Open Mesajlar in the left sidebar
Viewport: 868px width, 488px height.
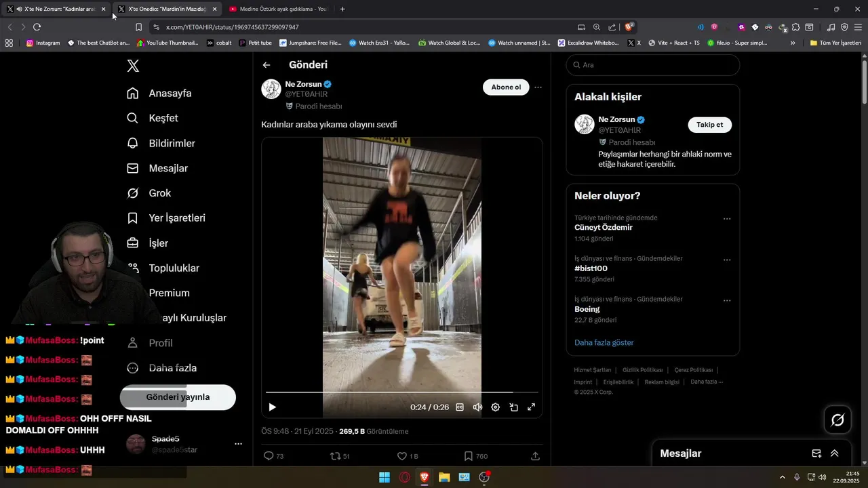(x=157, y=168)
